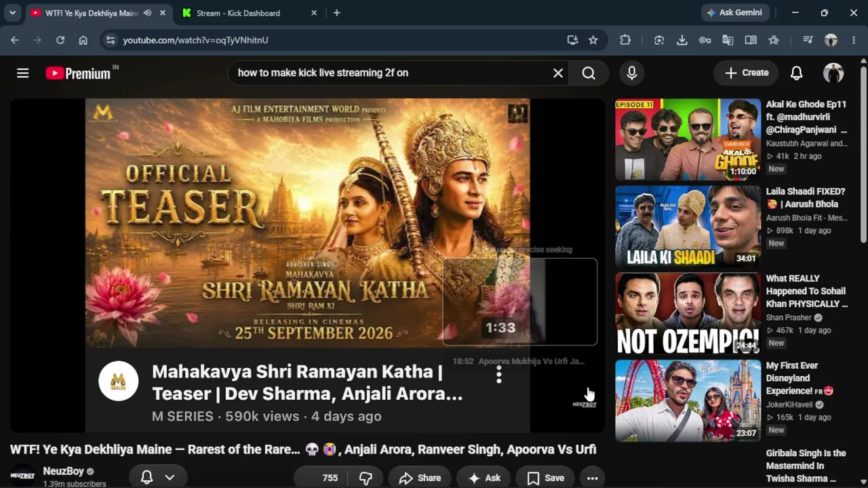The width and height of the screenshot is (868, 488).
Task: Click the 1.39m subscribers text
Action: (x=75, y=484)
